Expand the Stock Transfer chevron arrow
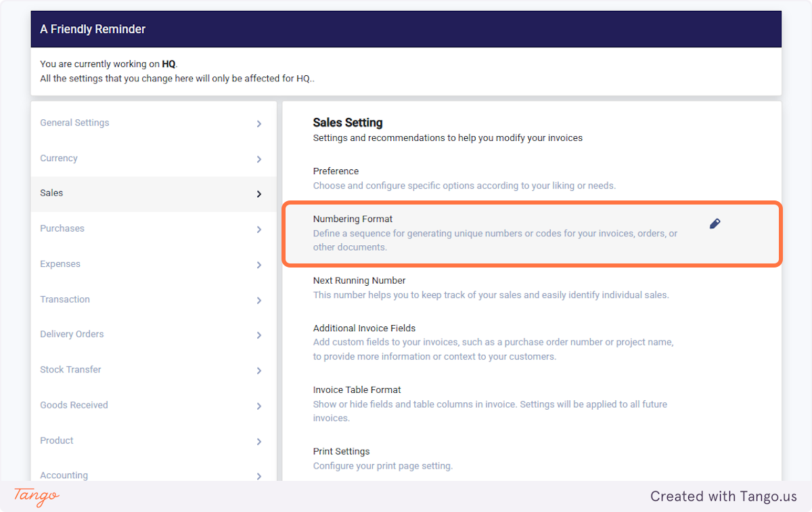 coord(259,370)
